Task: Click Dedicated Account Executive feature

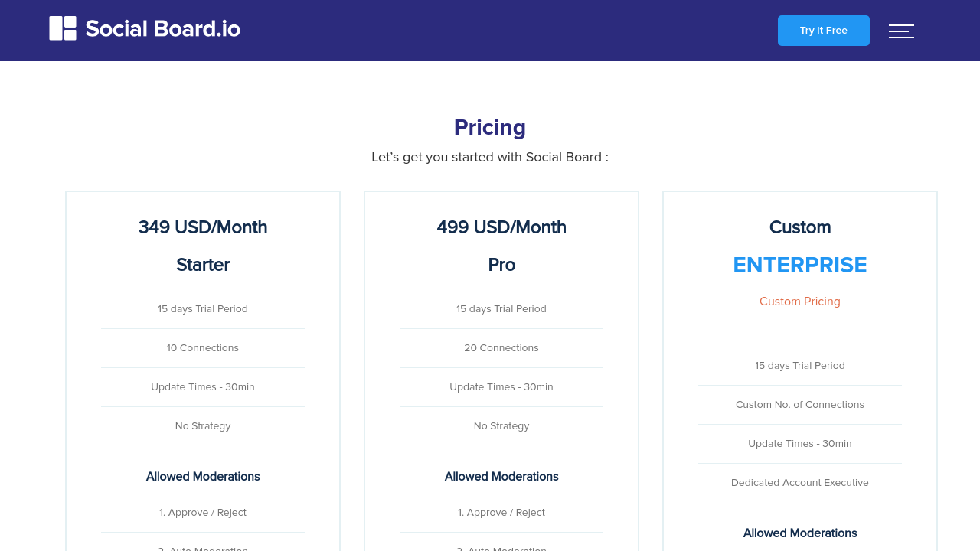Action: [x=800, y=482]
